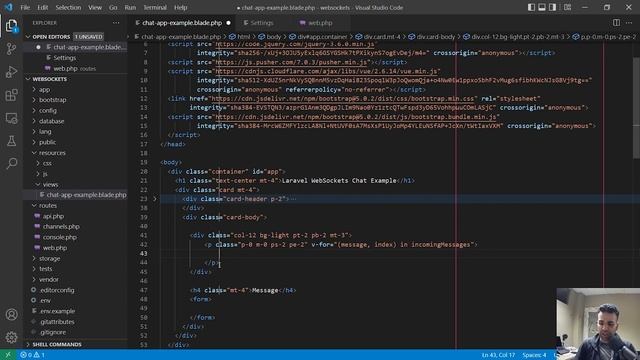Expand the database folder
The width and height of the screenshot is (640, 360).
(x=51, y=121)
